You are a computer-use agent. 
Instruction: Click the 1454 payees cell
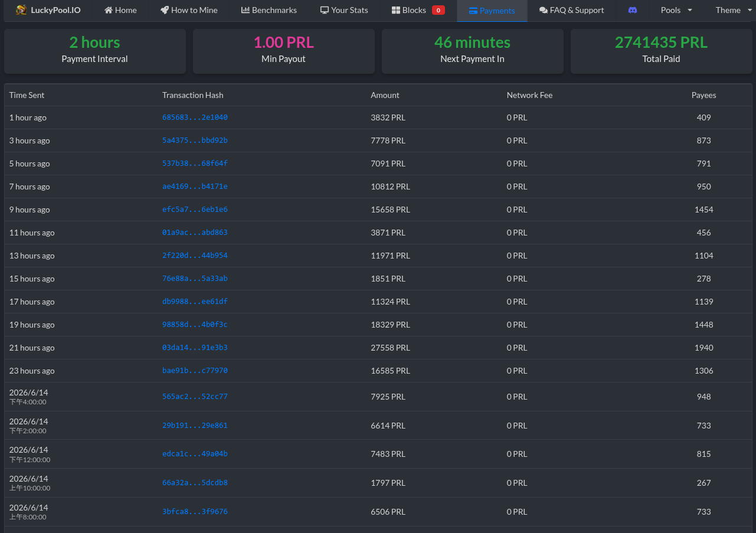703,210
